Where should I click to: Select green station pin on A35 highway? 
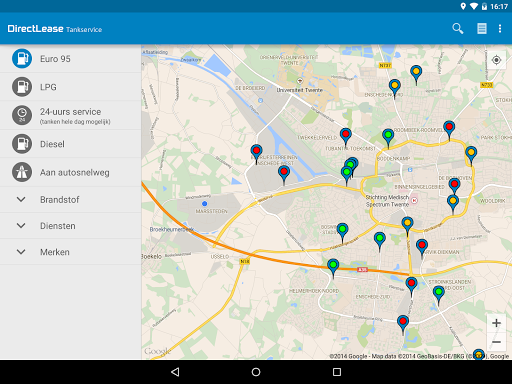click(333, 268)
